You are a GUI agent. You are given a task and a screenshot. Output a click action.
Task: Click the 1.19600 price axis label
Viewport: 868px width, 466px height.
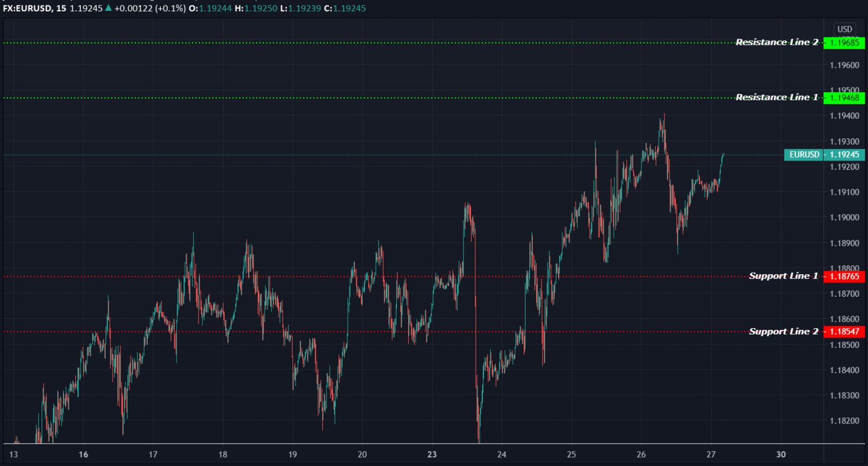coord(845,65)
